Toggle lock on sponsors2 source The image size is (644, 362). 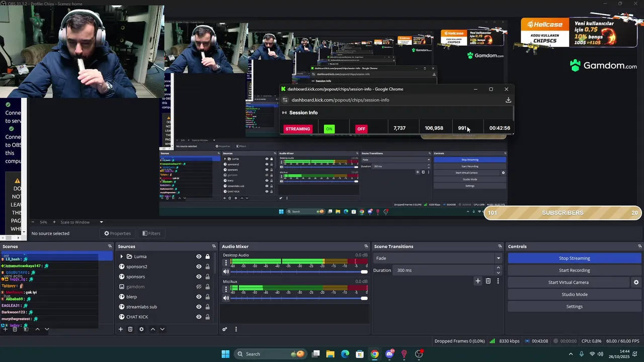(207, 266)
